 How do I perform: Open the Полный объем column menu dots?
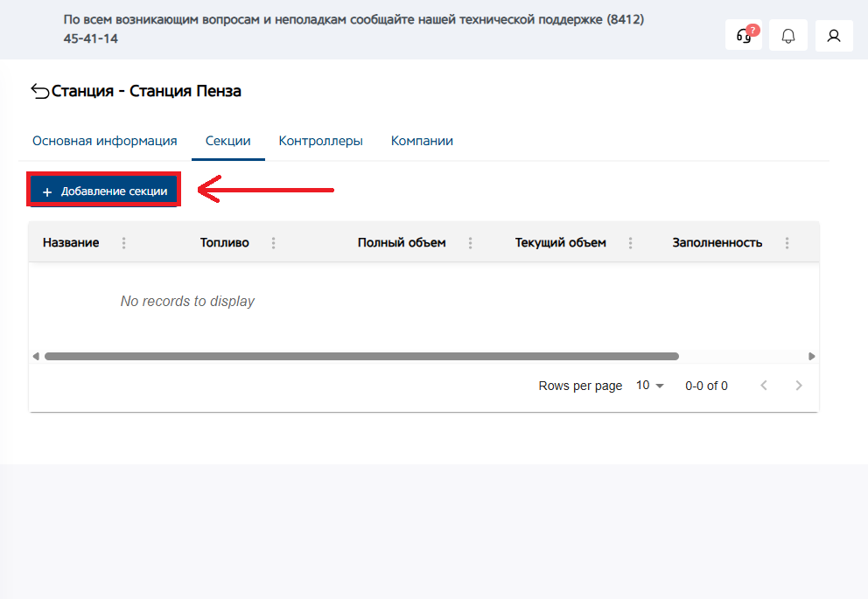pos(470,243)
